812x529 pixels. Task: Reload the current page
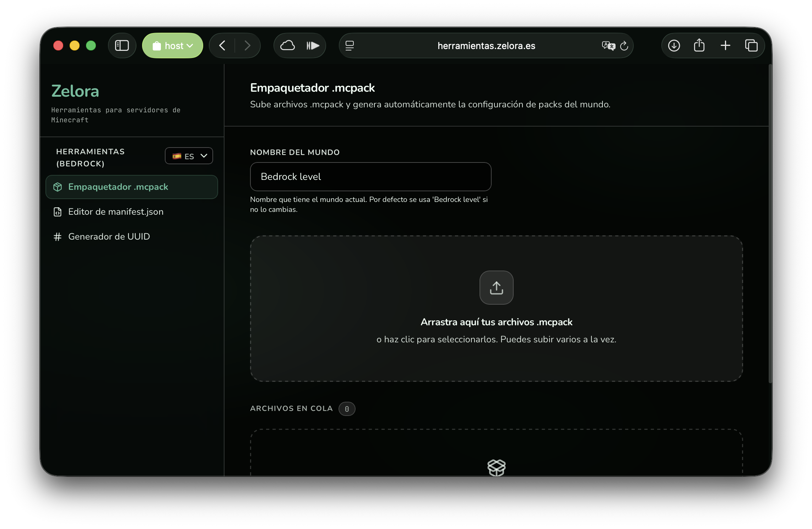[x=624, y=46]
